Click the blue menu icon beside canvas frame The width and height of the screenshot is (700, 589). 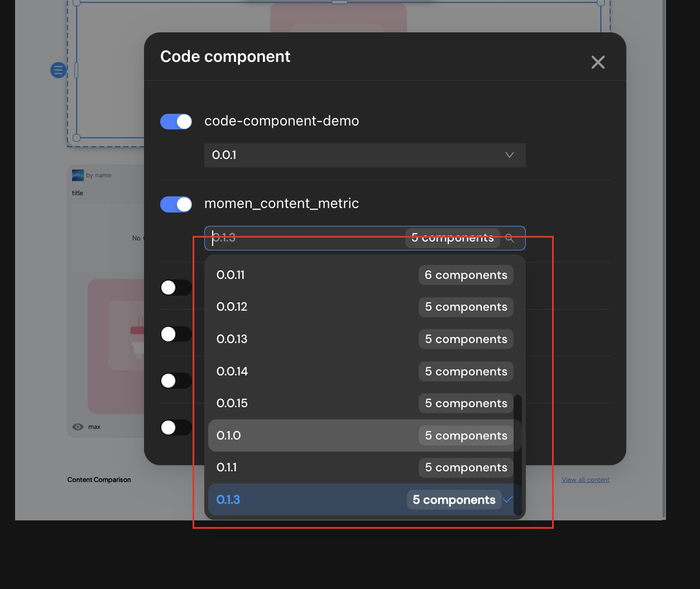point(58,70)
